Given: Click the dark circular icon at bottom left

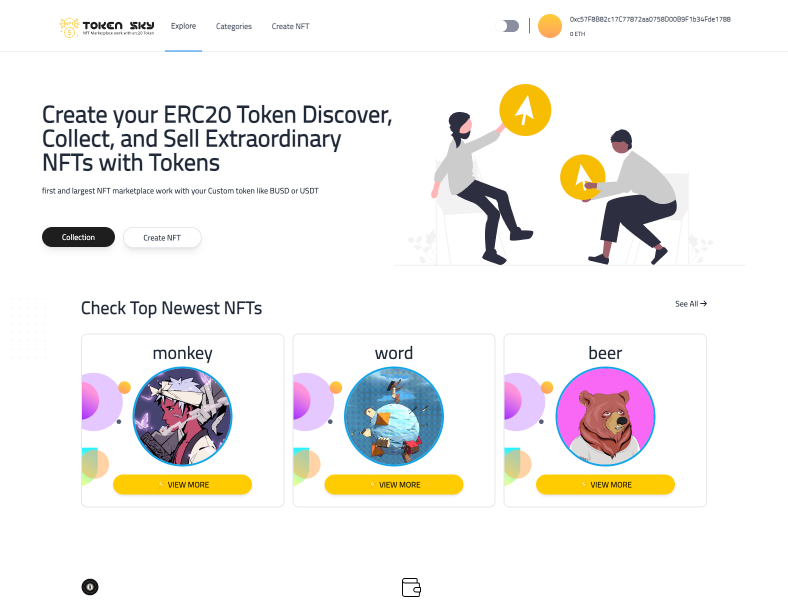Looking at the screenshot, I should coord(90,586).
